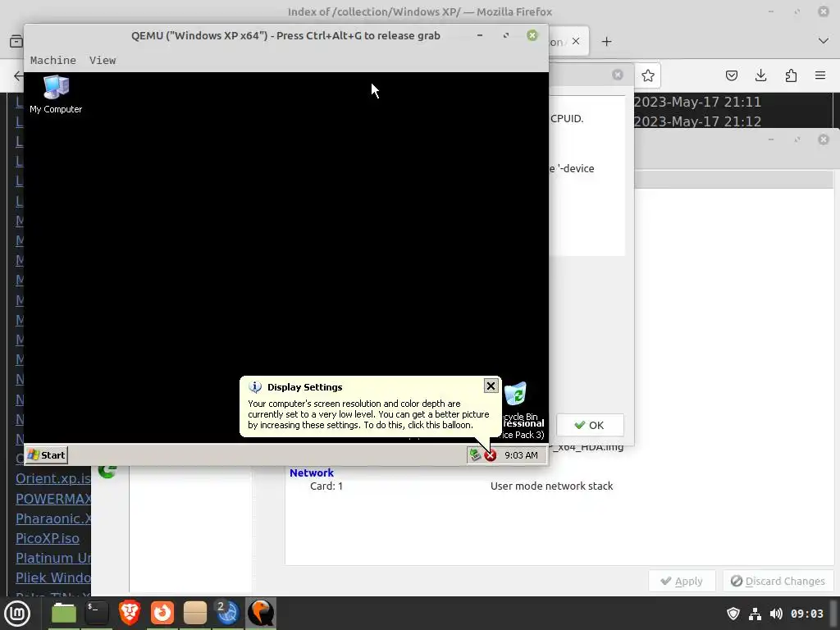This screenshot has height=630, width=840.
Task: Open Firefox View icon at tab bar start
Action: tap(16, 41)
